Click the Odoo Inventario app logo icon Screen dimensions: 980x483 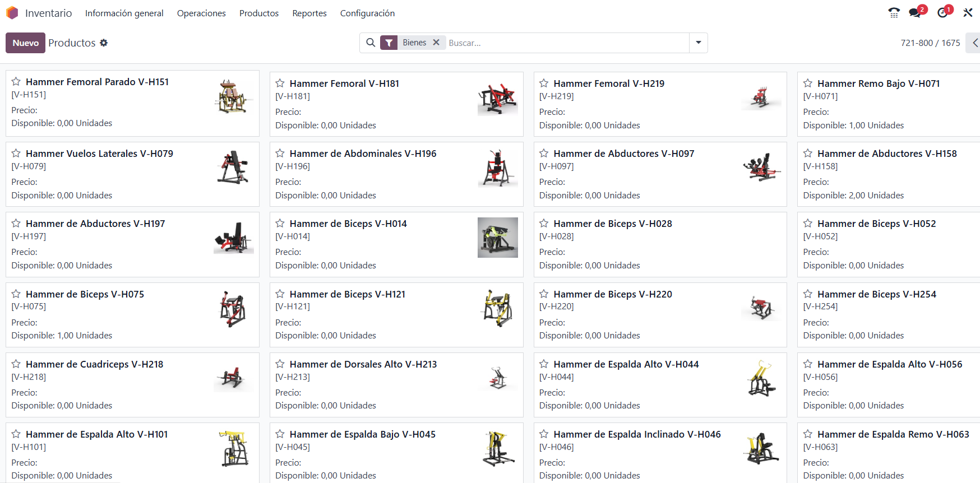(12, 13)
